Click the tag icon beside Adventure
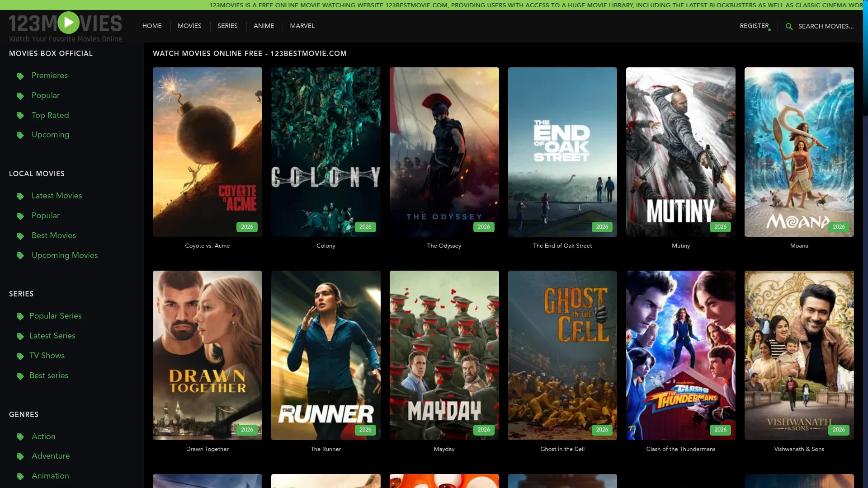This screenshot has height=488, width=868. click(20, 456)
